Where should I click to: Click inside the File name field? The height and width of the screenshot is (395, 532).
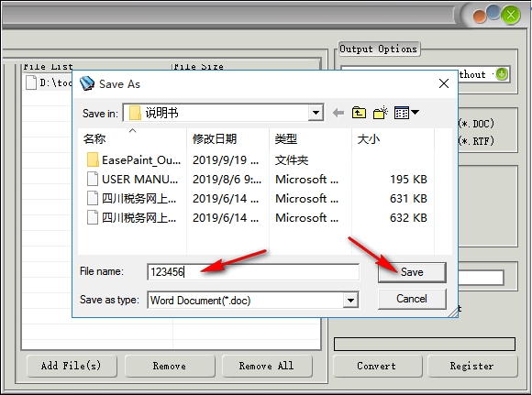coord(253,272)
